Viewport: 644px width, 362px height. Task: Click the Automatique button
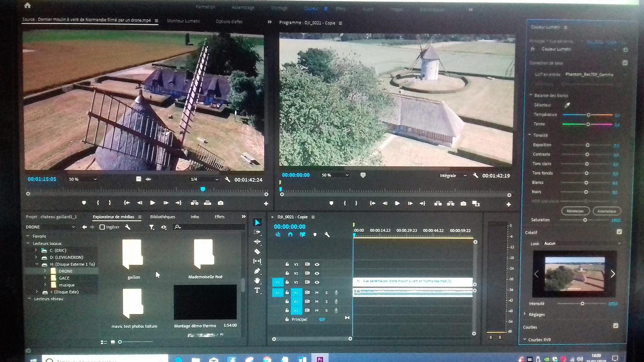(607, 211)
